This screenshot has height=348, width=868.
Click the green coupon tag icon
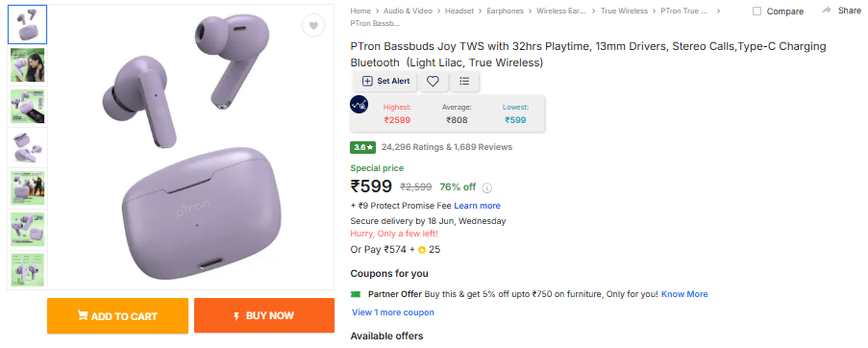356,294
